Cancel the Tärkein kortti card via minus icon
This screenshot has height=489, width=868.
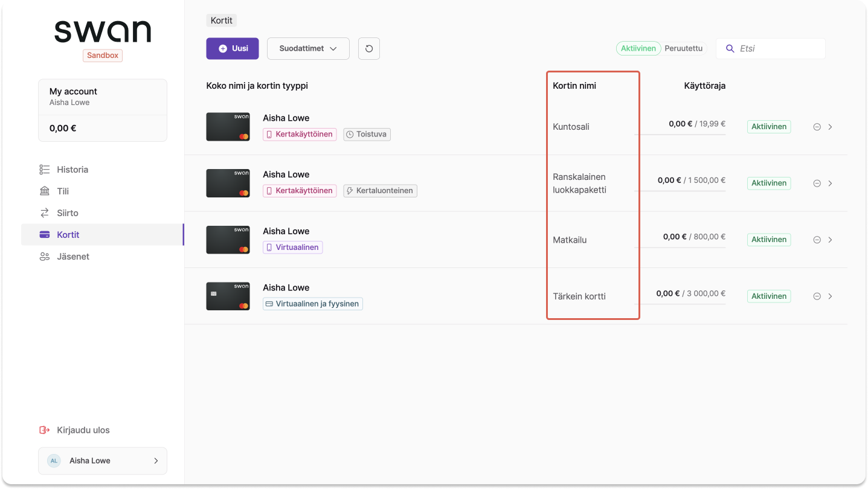(x=817, y=296)
